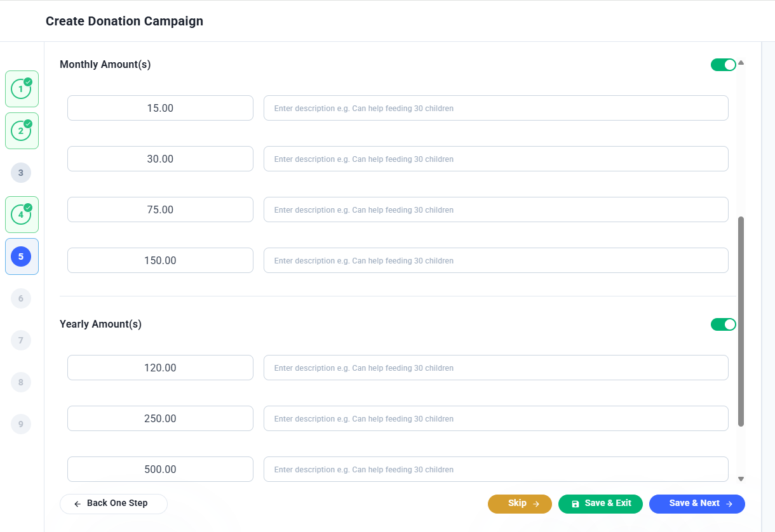
Task: Edit the monthly 150.00 amount field
Action: pyautogui.click(x=160, y=260)
